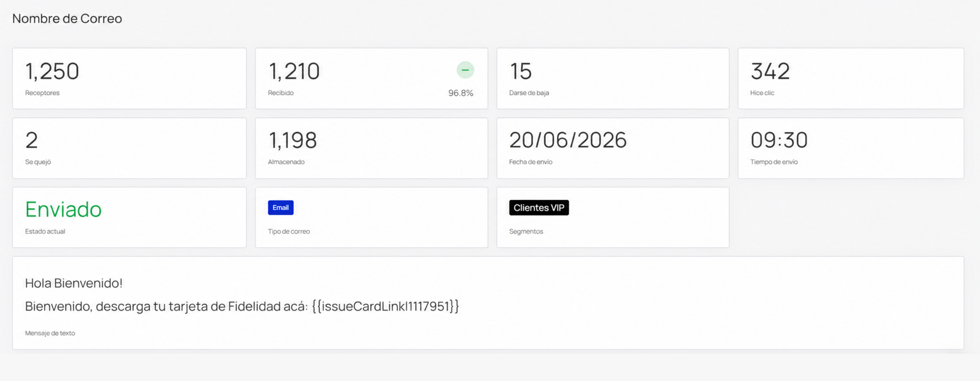Click the issueCardLink placeholder in message

[x=385, y=306]
